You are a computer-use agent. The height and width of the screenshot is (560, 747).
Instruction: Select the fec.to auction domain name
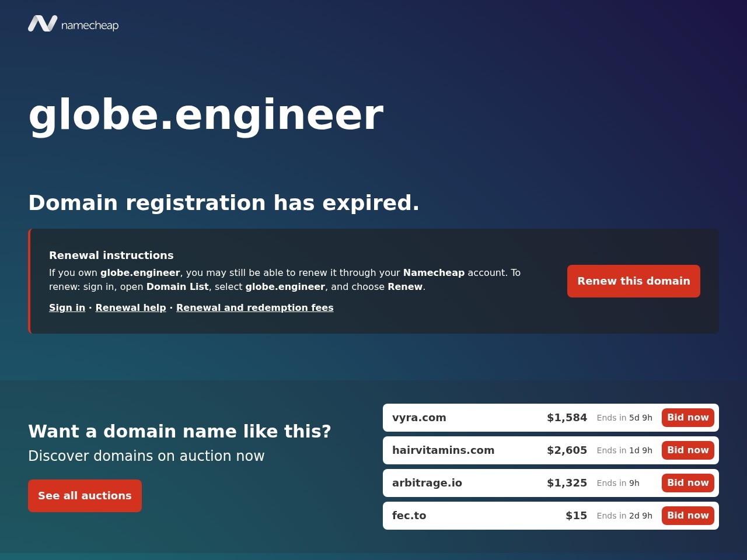coord(409,516)
